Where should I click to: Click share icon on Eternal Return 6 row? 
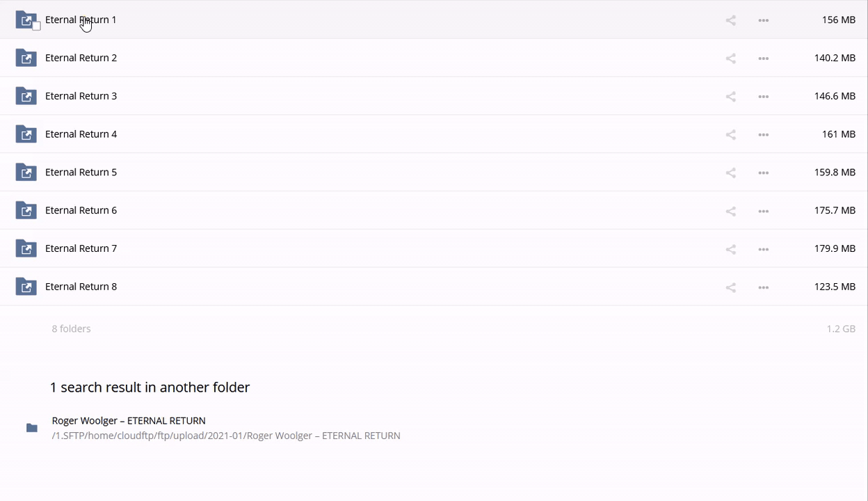(x=730, y=211)
